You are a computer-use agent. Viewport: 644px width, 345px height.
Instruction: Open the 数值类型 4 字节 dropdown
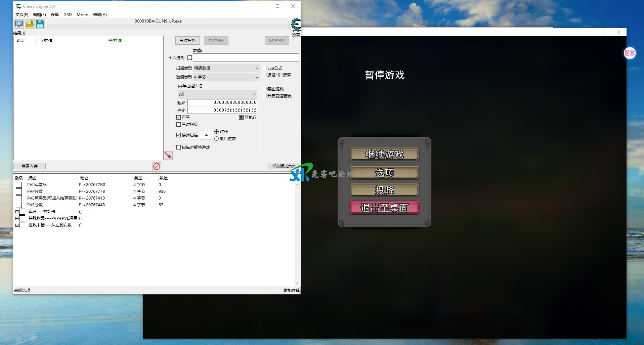coord(226,77)
